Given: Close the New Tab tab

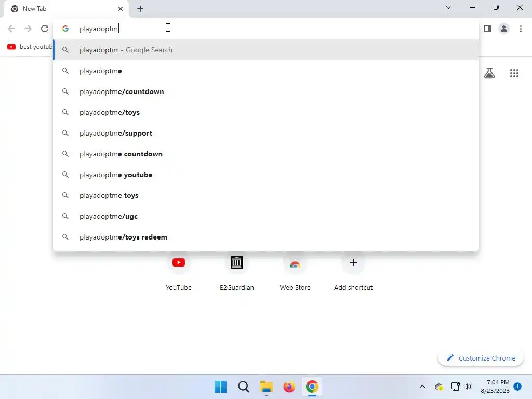Looking at the screenshot, I should pyautogui.click(x=121, y=9).
